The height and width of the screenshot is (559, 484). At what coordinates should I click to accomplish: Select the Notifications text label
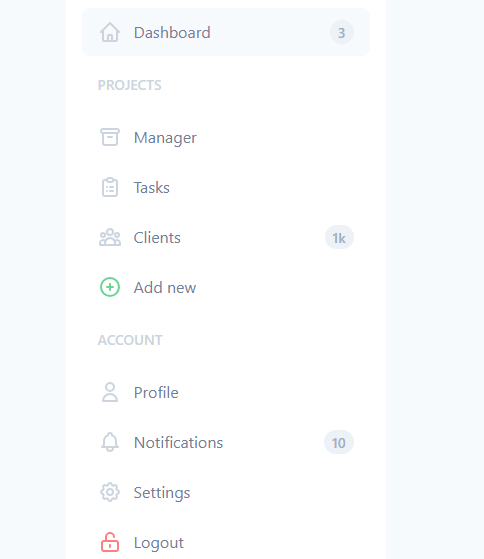[178, 442]
